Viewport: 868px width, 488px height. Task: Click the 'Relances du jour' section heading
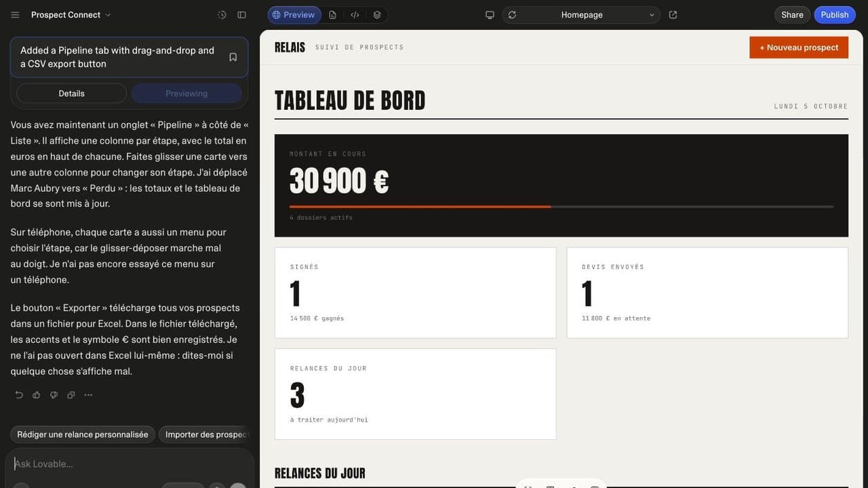pos(320,473)
